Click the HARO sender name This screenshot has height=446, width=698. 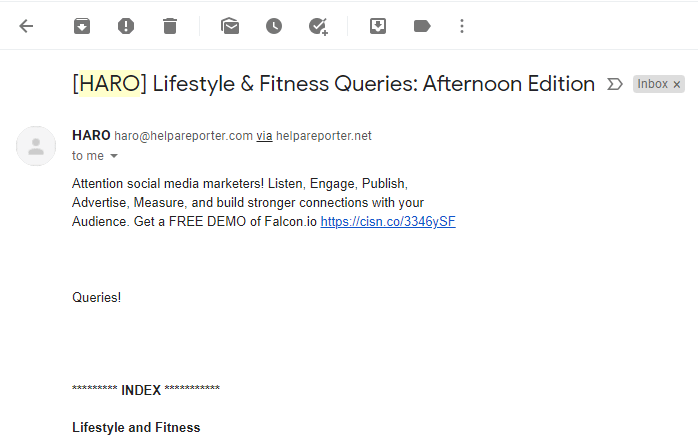(91, 135)
